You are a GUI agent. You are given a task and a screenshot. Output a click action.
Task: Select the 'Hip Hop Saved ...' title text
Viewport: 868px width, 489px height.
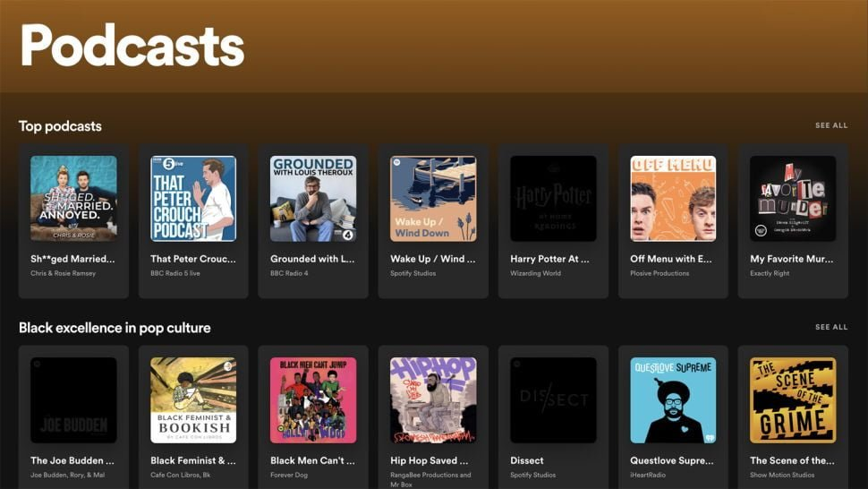click(x=429, y=460)
